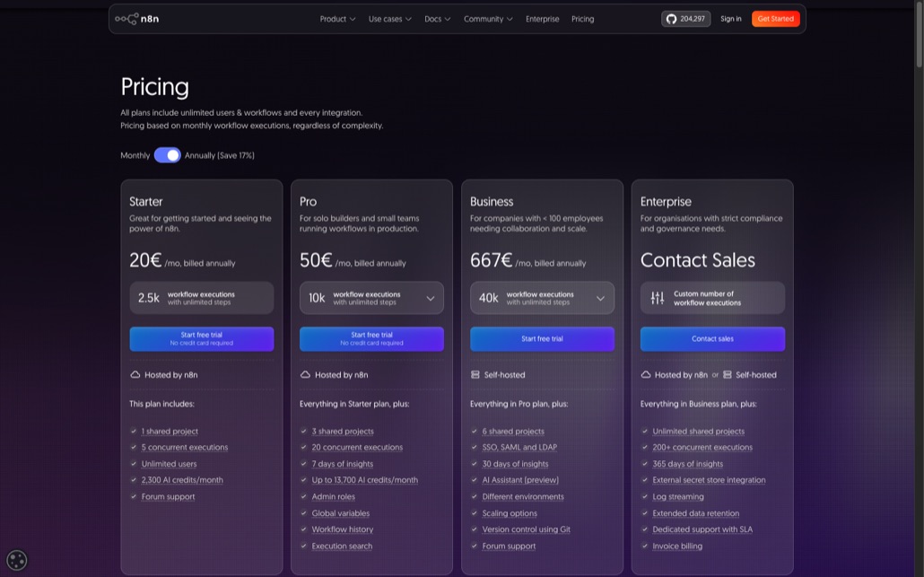Click 'SSO, SAML and LDAP' feature
924x577 pixels.
519,448
